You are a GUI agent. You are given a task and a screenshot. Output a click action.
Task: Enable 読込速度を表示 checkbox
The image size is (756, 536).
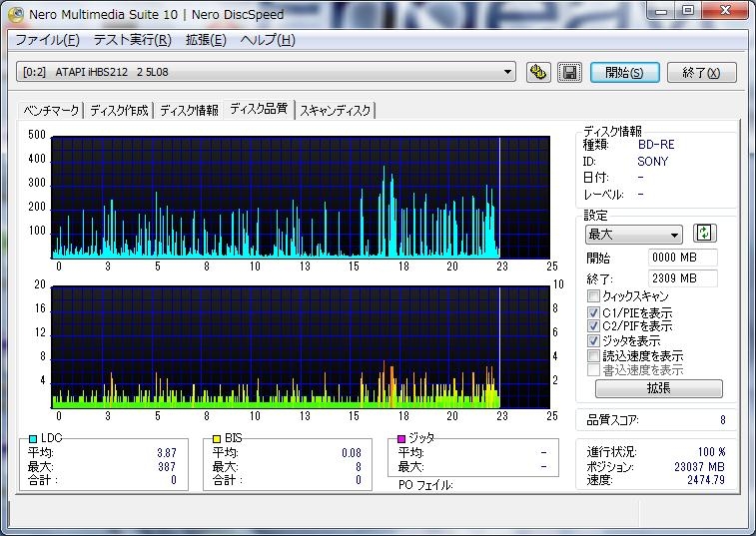593,355
